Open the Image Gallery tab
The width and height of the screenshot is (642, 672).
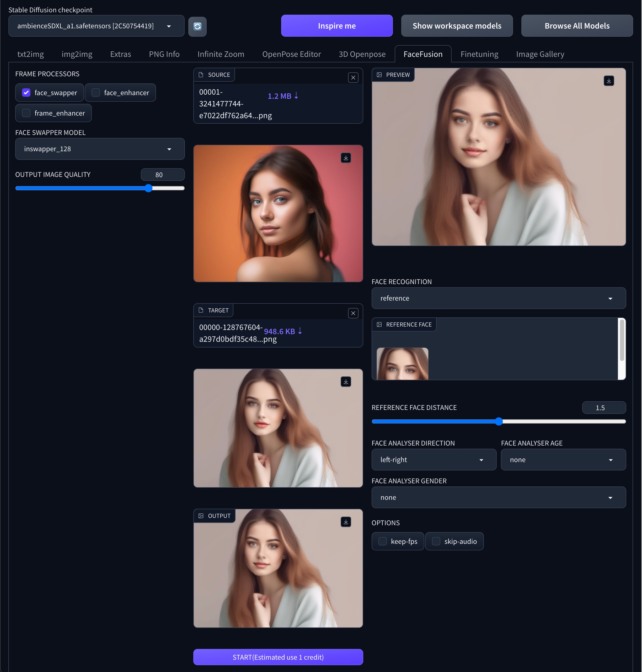(x=540, y=54)
